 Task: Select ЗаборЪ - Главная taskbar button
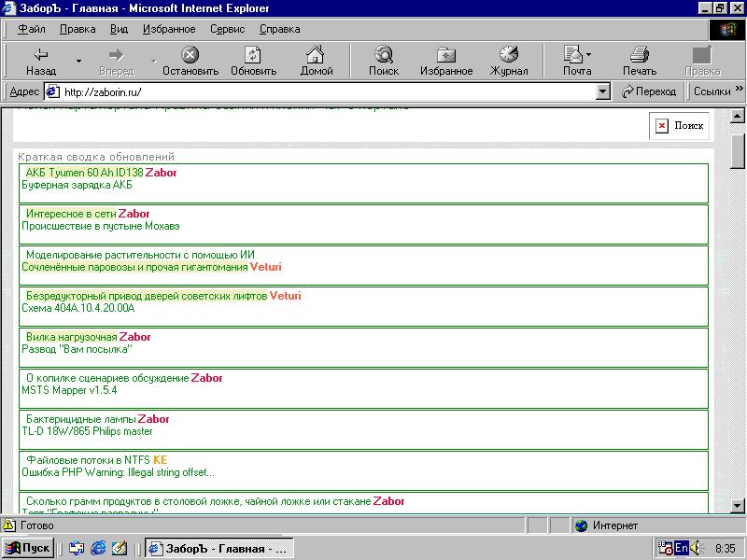pos(219,548)
